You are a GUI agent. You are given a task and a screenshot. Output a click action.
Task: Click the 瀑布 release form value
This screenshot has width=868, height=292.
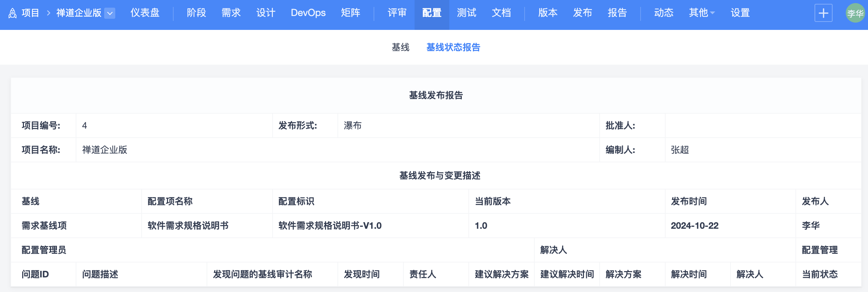point(352,125)
